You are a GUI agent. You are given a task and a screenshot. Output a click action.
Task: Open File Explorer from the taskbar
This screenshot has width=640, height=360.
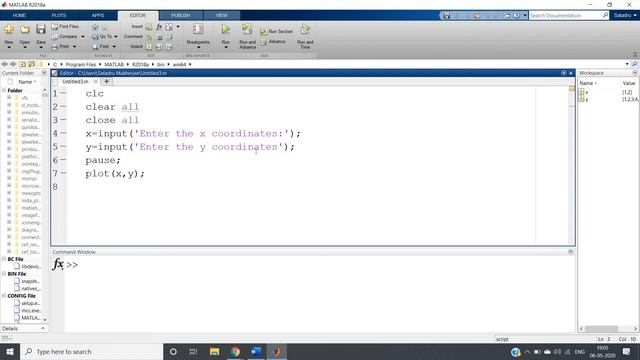tap(214, 351)
